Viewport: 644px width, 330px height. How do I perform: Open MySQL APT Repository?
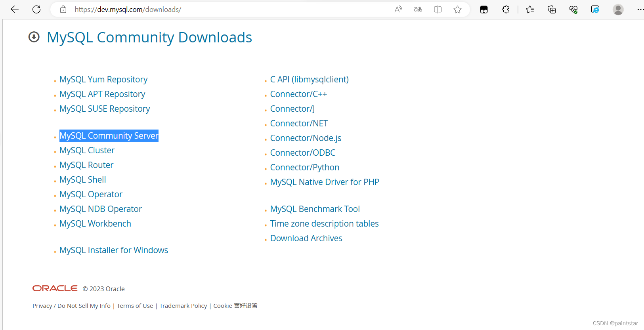coord(102,94)
